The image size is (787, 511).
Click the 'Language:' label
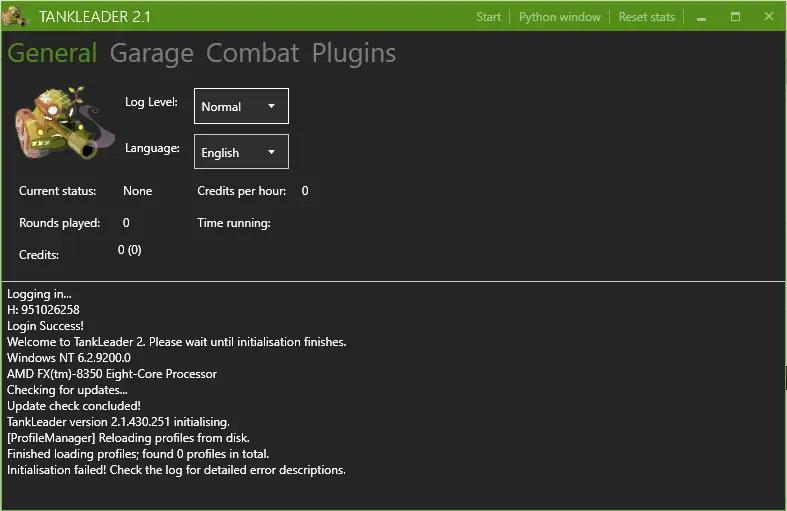[152, 148]
